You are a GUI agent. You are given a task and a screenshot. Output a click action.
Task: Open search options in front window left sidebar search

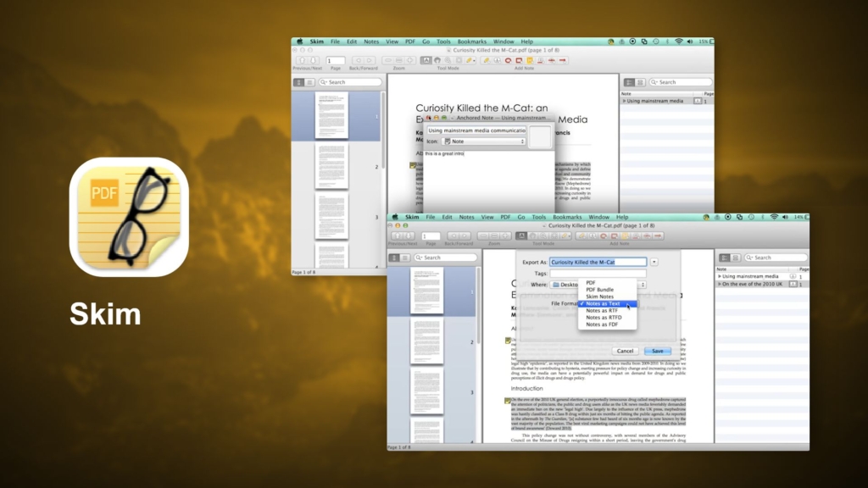[419, 258]
